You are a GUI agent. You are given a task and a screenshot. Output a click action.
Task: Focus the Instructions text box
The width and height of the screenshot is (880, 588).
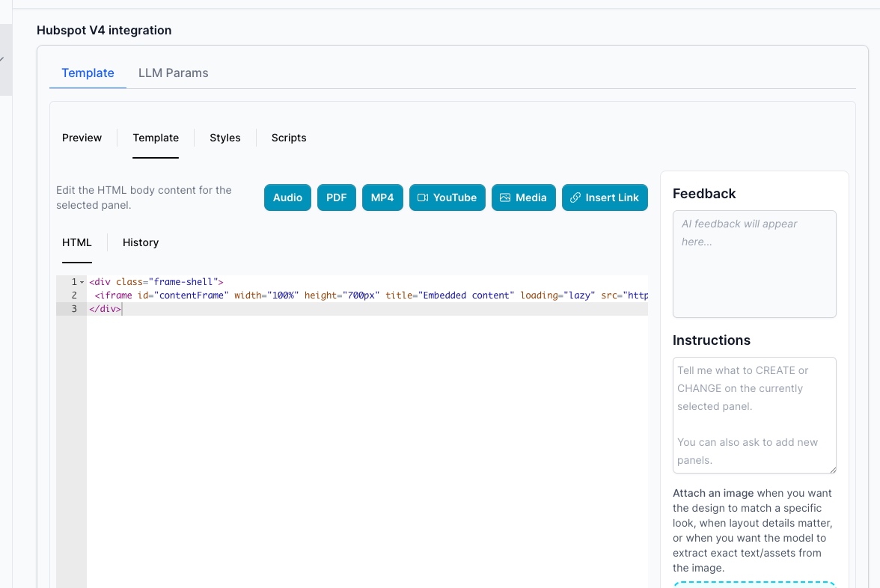pos(754,415)
